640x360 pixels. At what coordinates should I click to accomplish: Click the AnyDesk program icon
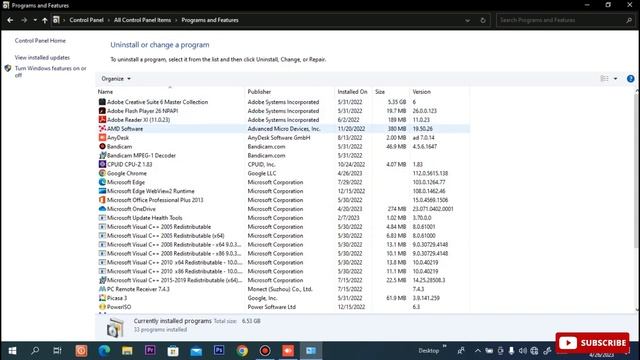pos(102,138)
